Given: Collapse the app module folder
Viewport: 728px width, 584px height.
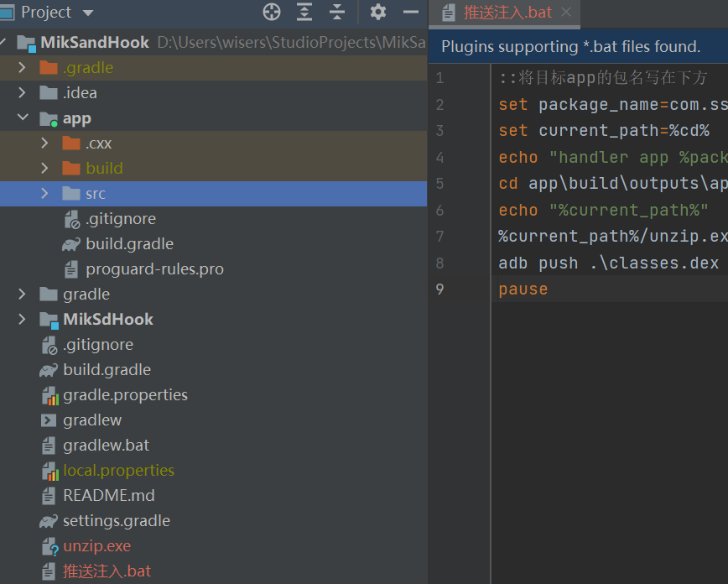Looking at the screenshot, I should point(23,118).
